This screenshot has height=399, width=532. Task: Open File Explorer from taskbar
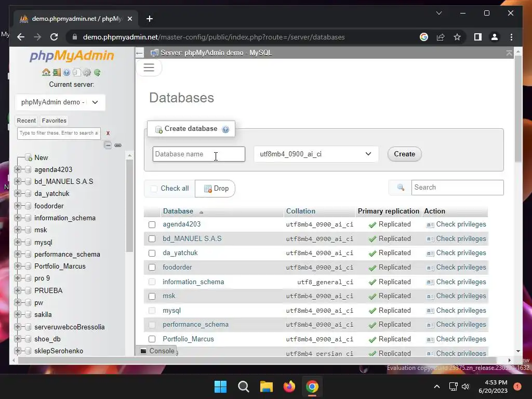click(267, 387)
